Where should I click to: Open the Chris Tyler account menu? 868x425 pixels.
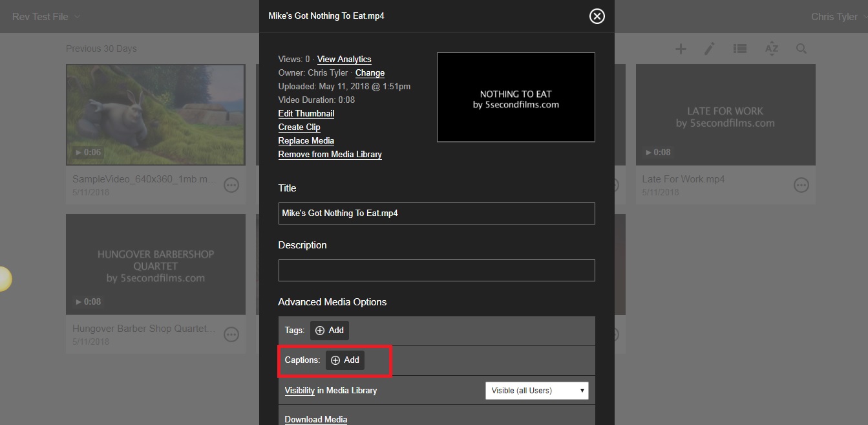[834, 16]
